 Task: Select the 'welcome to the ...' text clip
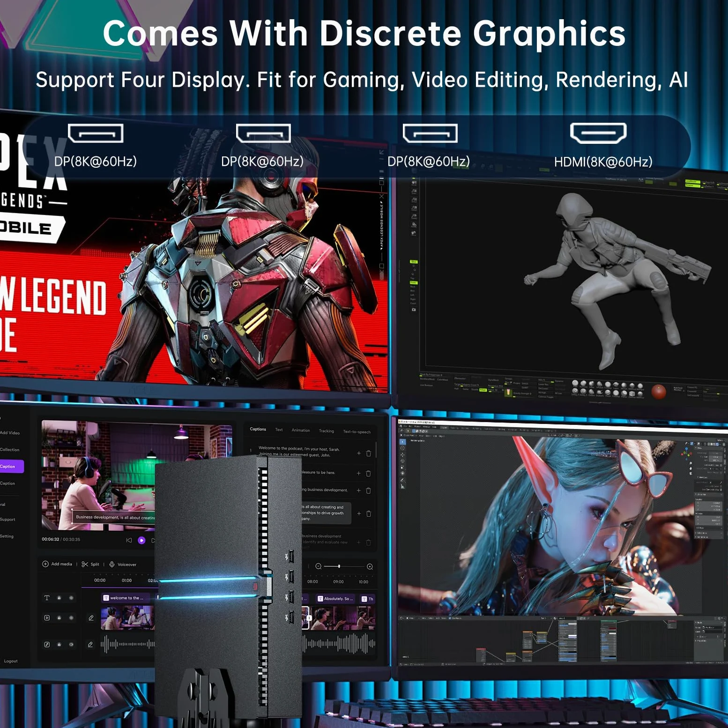tap(126, 598)
